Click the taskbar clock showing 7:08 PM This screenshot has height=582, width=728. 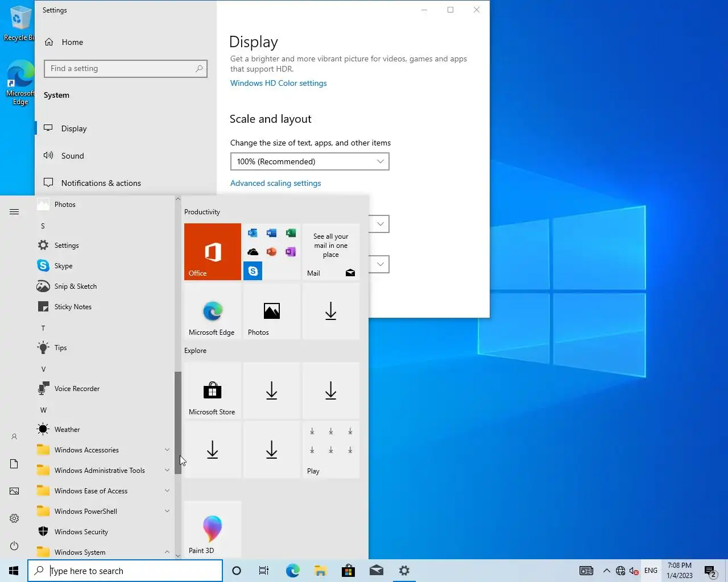680,571
